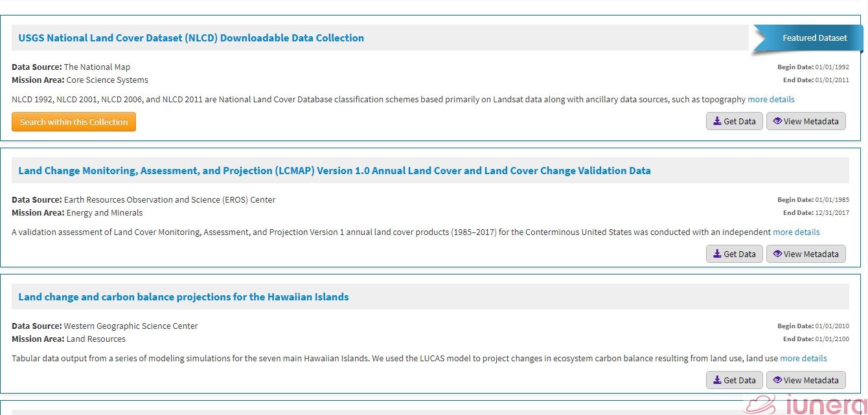868x415 pixels.
Task: Click 'more details' for the Hawaiian Islands description
Action: (803, 358)
